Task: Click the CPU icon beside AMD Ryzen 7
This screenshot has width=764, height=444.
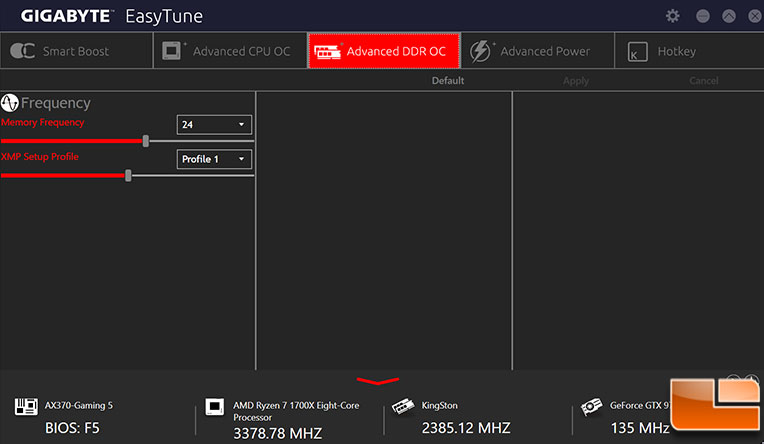Action: 214,406
